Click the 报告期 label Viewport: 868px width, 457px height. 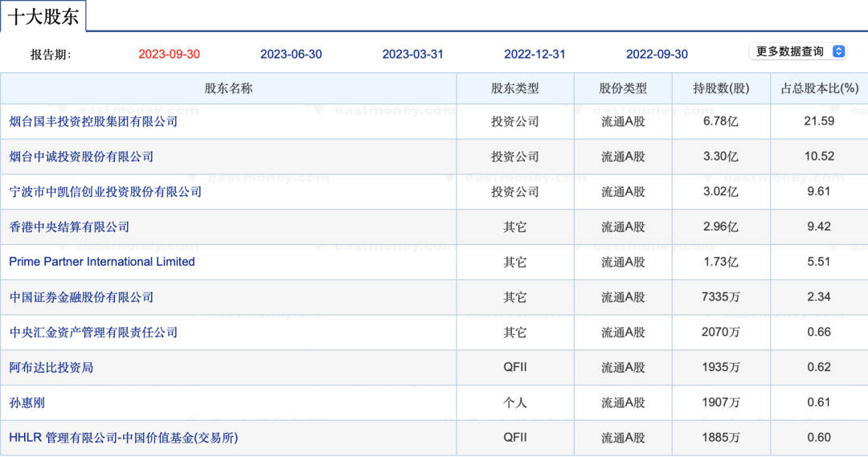click(51, 55)
